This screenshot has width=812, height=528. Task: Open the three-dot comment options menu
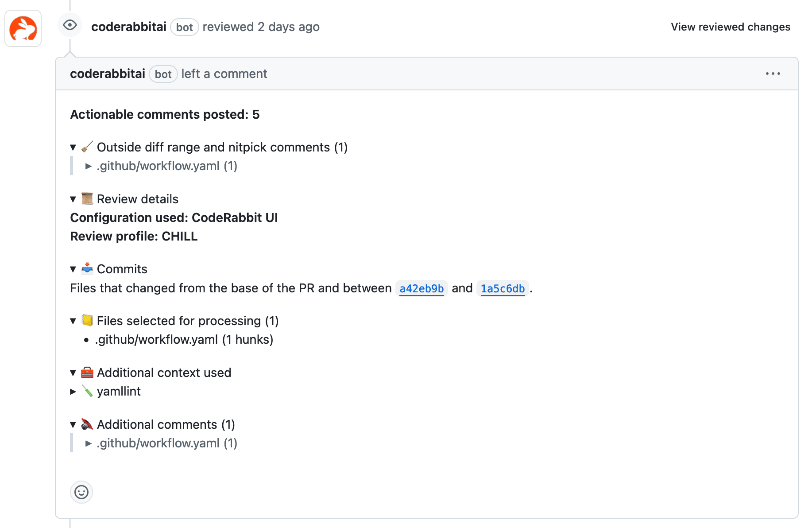(773, 74)
